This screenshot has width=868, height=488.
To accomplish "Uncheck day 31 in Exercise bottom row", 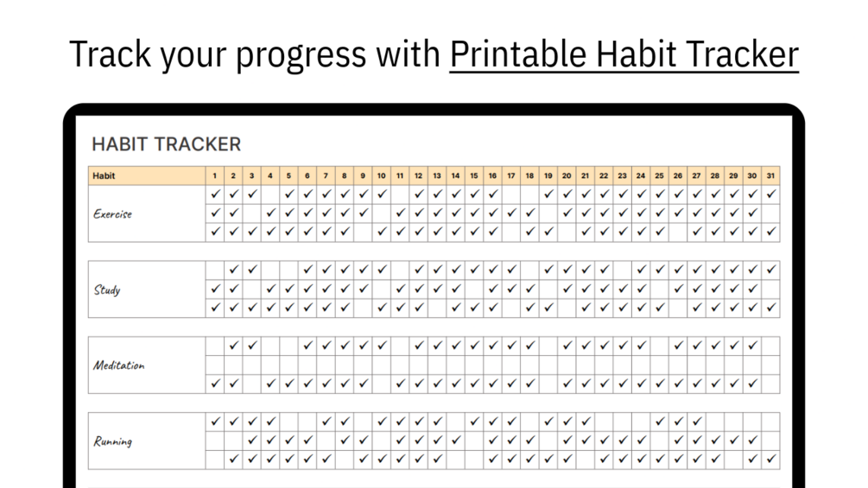I will [770, 231].
